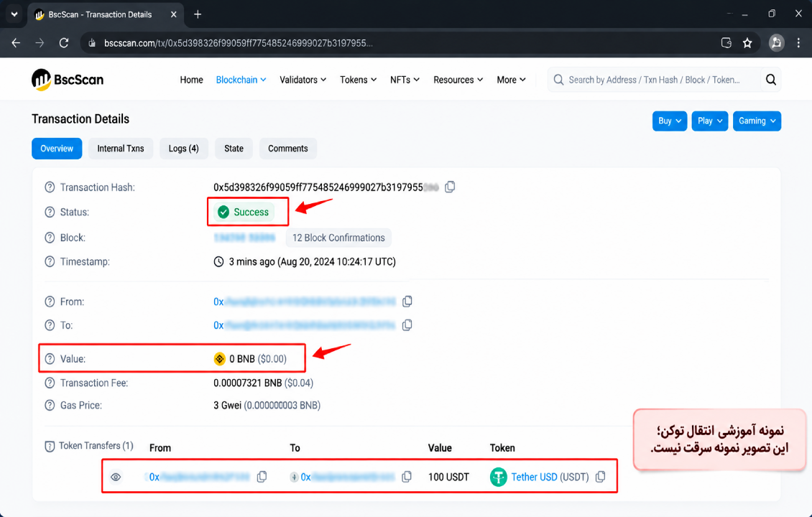Copy the transaction hash

coord(450,187)
